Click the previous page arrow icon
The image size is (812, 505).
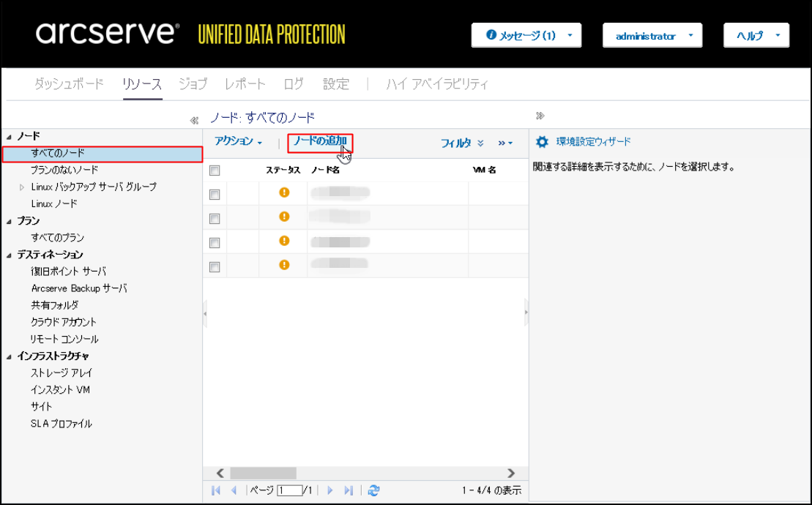tap(234, 490)
